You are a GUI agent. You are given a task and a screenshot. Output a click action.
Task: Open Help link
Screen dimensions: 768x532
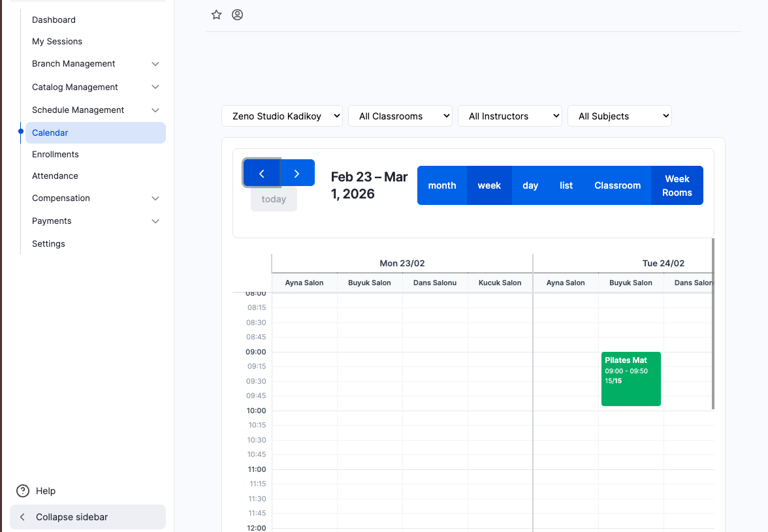(46, 491)
